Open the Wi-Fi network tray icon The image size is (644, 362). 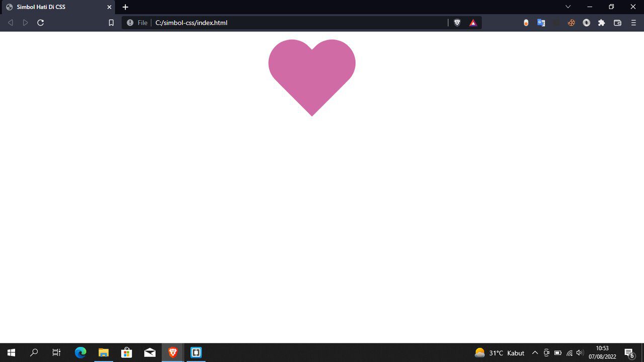[570, 353]
